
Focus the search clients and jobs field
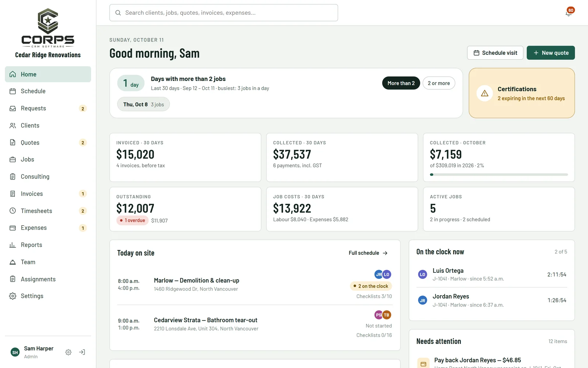pos(223,13)
